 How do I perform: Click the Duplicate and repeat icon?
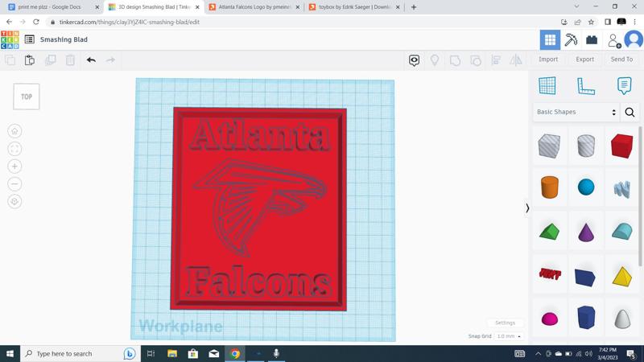50,60
